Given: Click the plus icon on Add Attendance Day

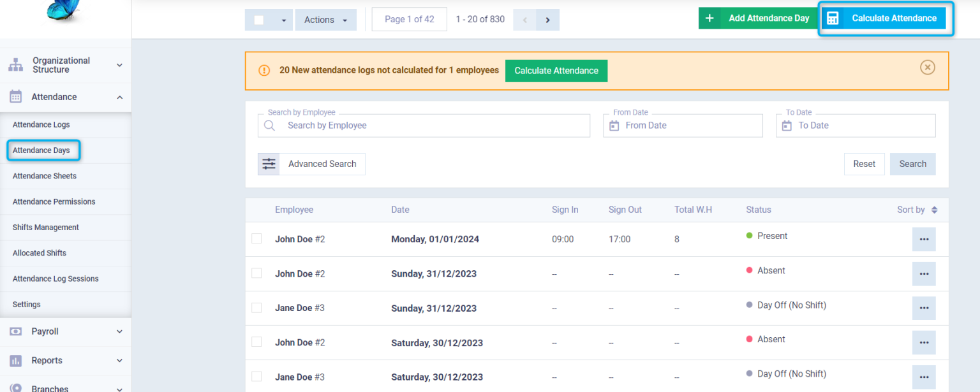Looking at the screenshot, I should click(x=709, y=18).
